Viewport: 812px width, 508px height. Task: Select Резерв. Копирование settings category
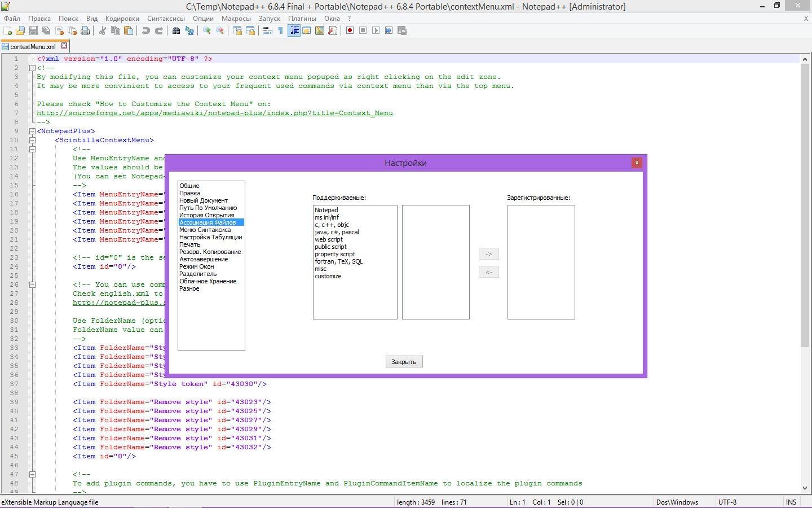click(211, 252)
